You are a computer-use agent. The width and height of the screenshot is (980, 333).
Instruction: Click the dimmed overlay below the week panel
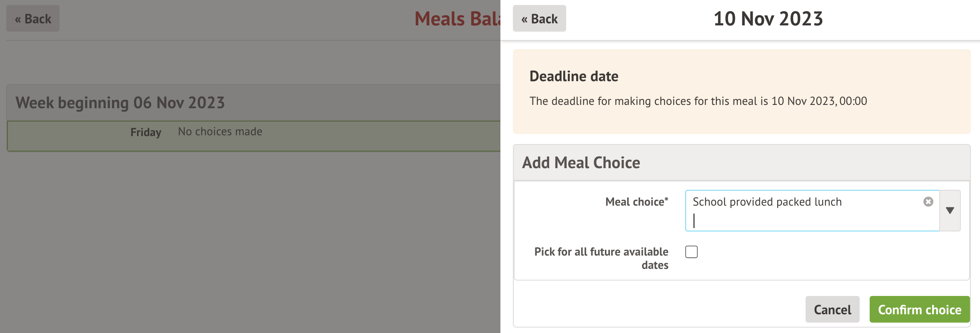(250, 241)
